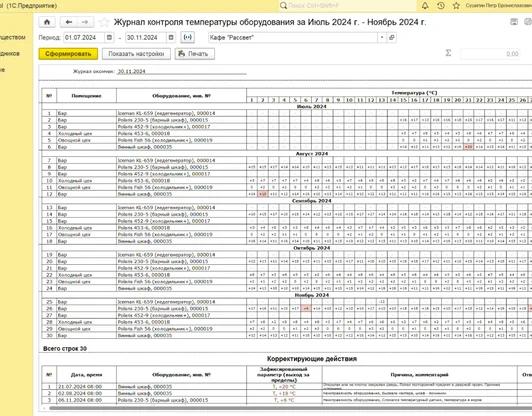Select corrective entry 21.07.2024 08:00
The height and width of the screenshot is (416, 532).
87,386
